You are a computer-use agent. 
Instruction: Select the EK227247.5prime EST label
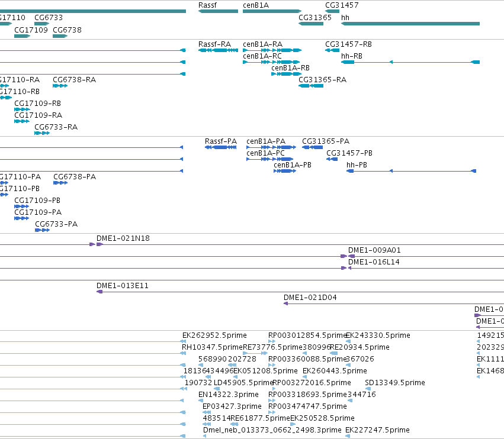tap(377, 430)
